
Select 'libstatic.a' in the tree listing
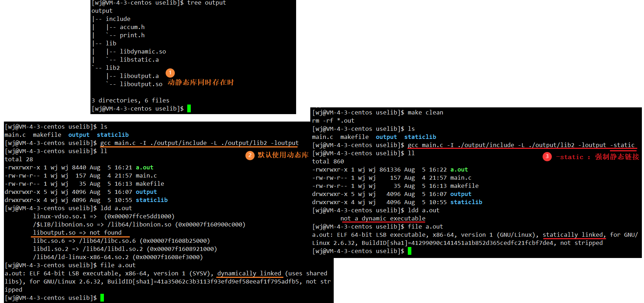(x=139, y=60)
